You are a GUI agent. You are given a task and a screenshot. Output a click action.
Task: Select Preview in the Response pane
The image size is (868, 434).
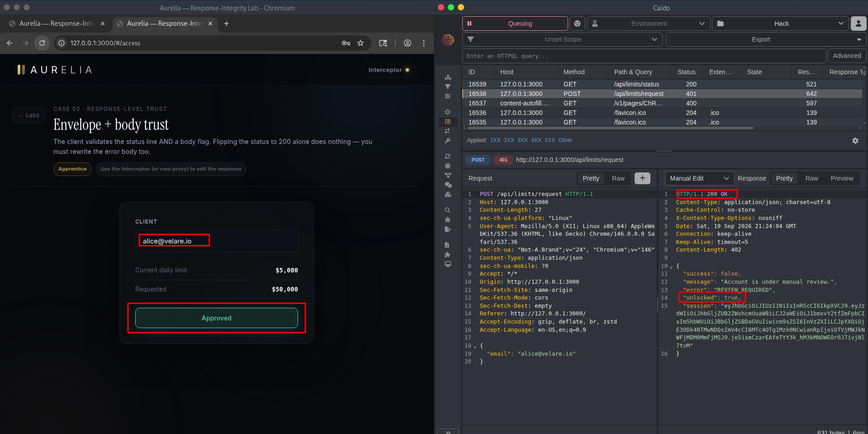coord(842,178)
